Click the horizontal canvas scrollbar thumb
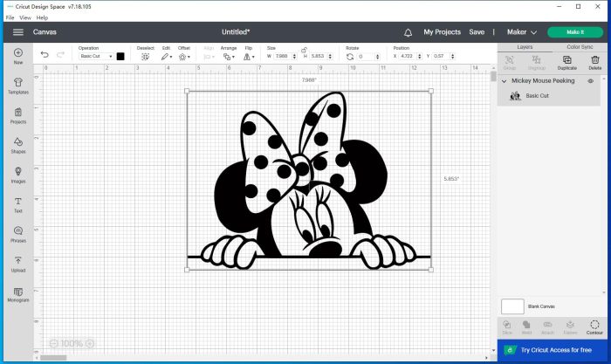 (x=53, y=357)
